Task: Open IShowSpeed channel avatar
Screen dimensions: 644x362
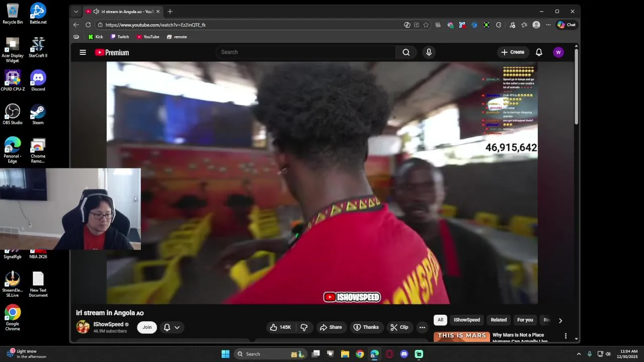Action: 83,327
